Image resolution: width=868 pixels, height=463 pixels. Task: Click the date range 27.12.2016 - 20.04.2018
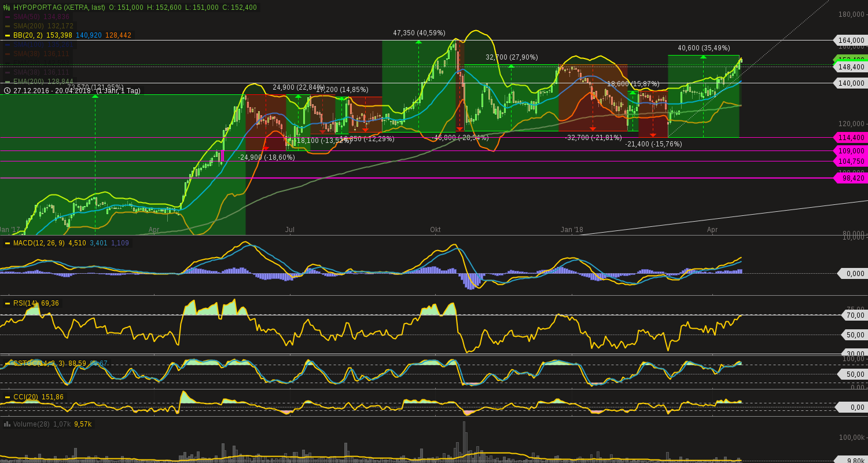[x=53, y=91]
